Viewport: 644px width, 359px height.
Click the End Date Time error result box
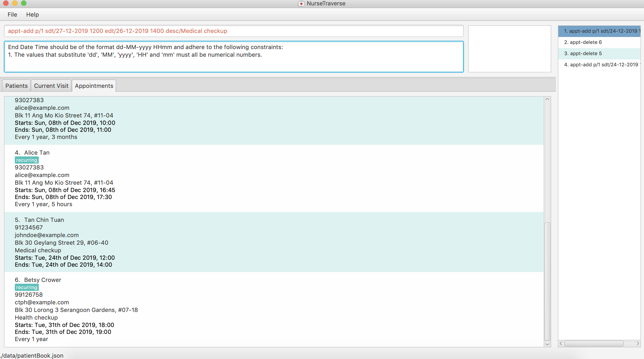click(234, 57)
